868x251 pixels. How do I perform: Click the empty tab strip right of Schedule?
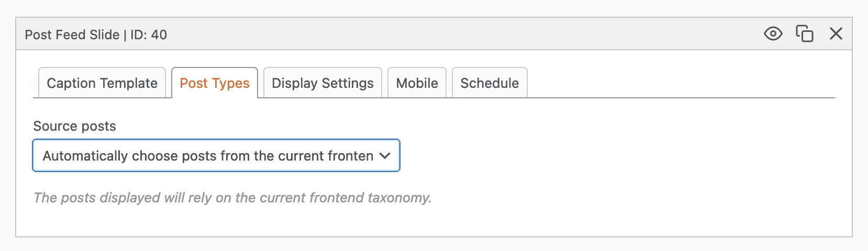(x=681, y=83)
